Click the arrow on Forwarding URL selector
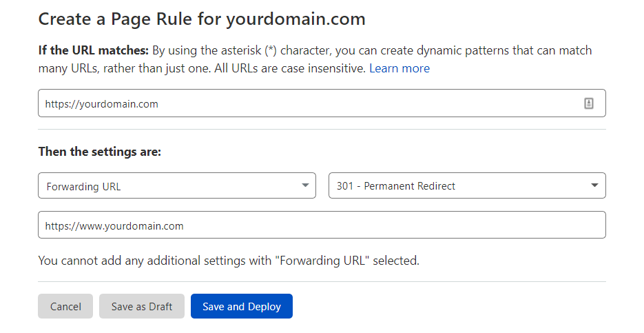The width and height of the screenshot is (644, 333). pos(305,185)
